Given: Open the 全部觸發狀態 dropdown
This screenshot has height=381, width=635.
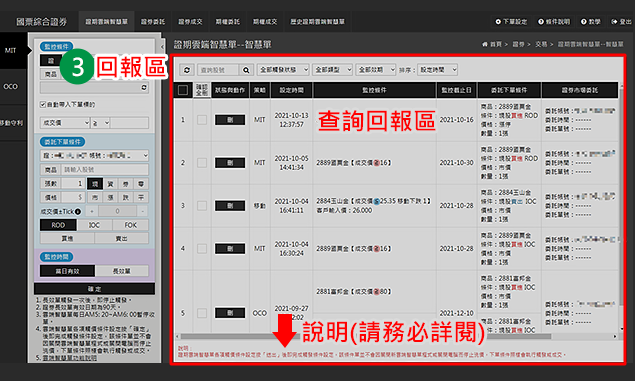Looking at the screenshot, I should (x=283, y=70).
